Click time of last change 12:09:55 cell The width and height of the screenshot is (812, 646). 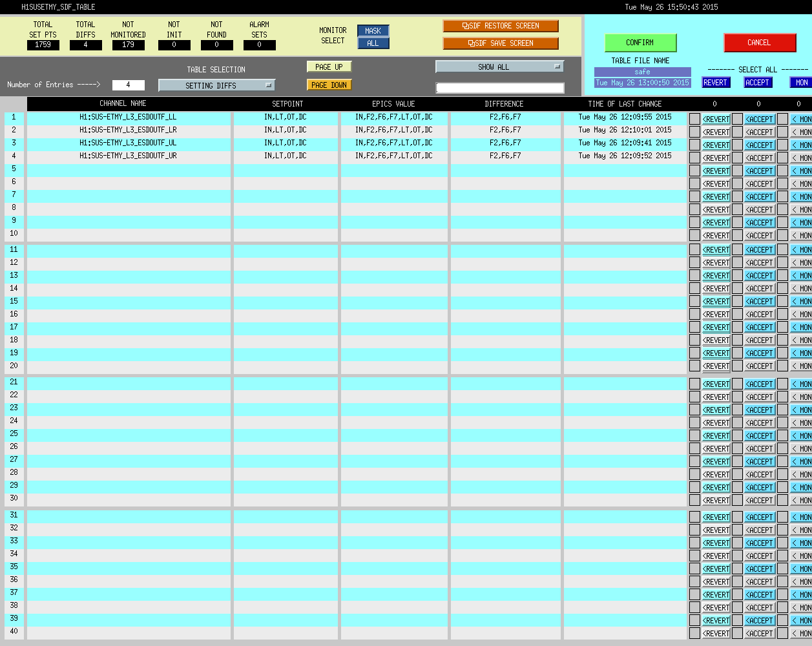(625, 117)
